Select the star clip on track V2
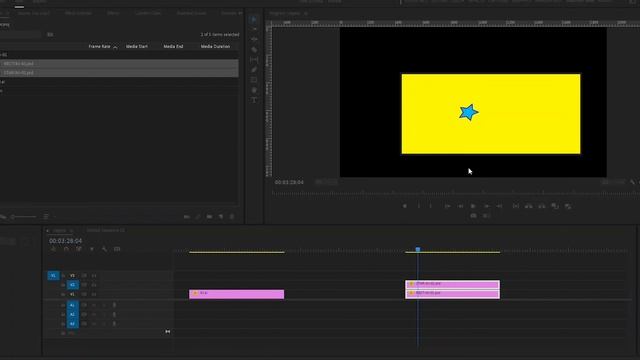The height and width of the screenshot is (360, 640). click(452, 284)
